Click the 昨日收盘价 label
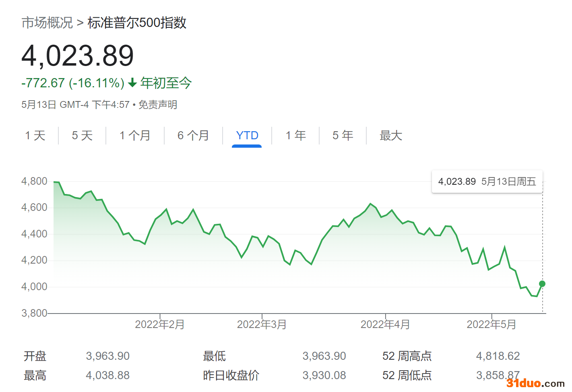572x392 pixels. click(231, 375)
